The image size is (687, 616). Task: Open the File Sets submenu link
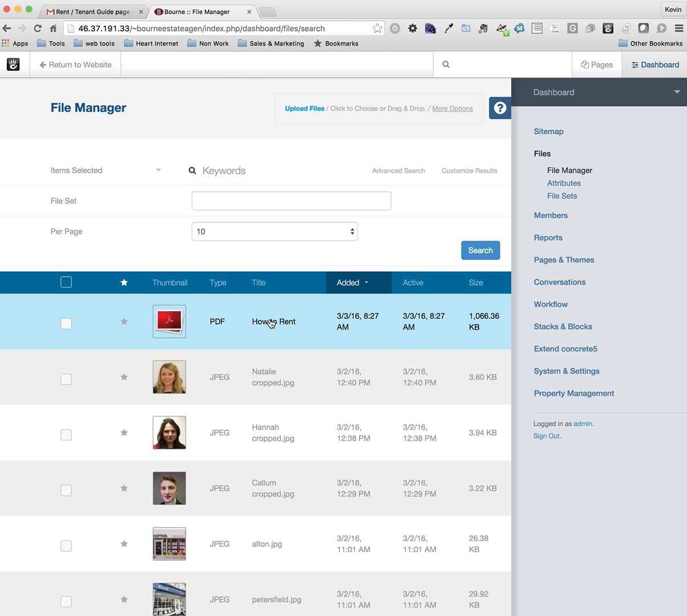tap(562, 196)
